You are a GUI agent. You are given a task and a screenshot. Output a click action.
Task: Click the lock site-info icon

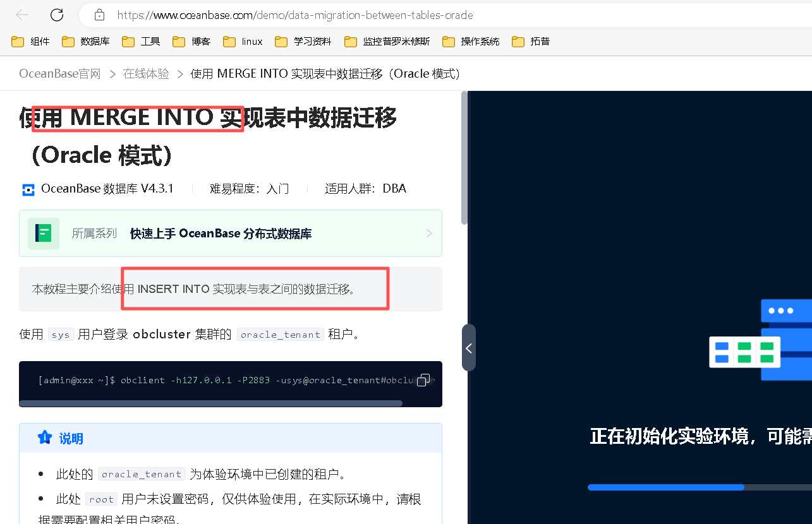tap(99, 15)
